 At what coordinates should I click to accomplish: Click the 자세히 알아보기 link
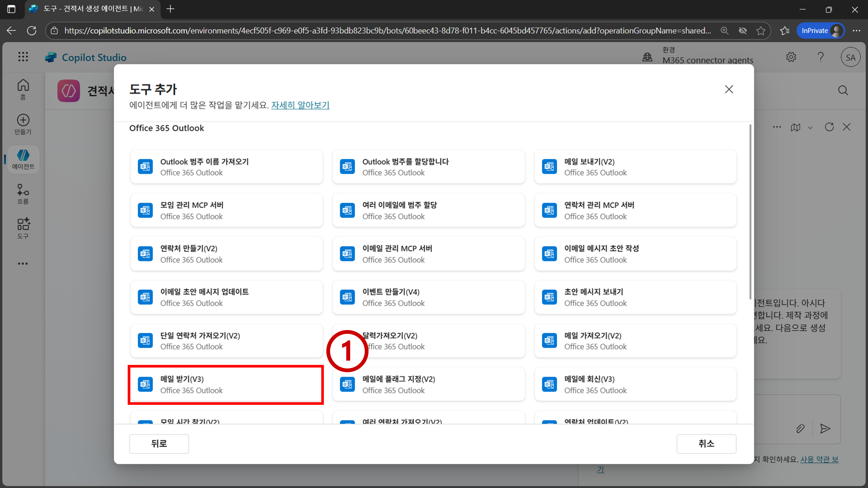pos(300,105)
